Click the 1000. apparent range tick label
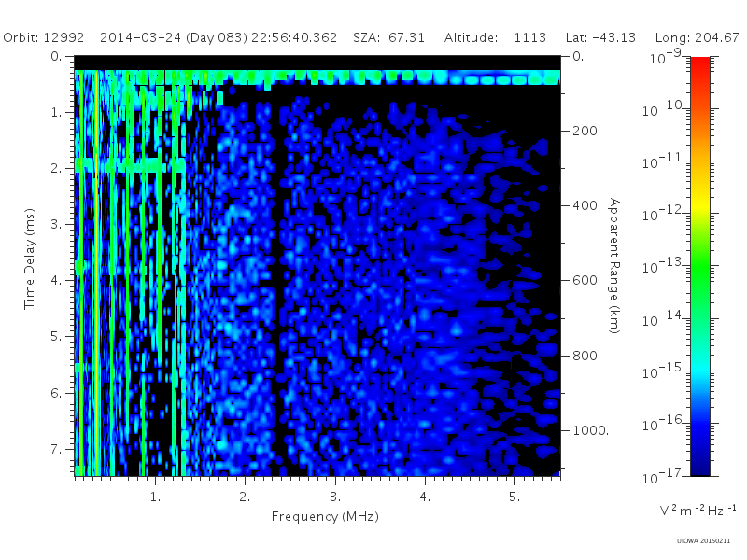 pos(591,430)
